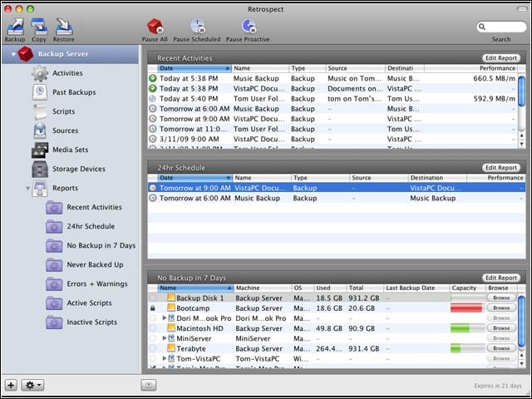Image resolution: width=532 pixels, height=399 pixels.
Task: Click the Reports drawer icon
Action: tap(40, 189)
